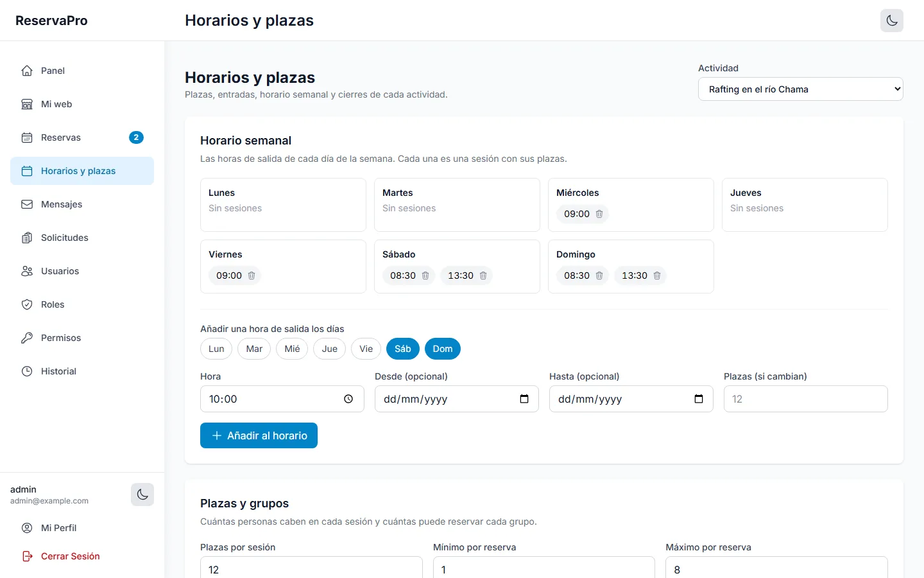Viewport: 924px width, 578px height.
Task: Click the Panel home icon
Action: click(x=27, y=71)
